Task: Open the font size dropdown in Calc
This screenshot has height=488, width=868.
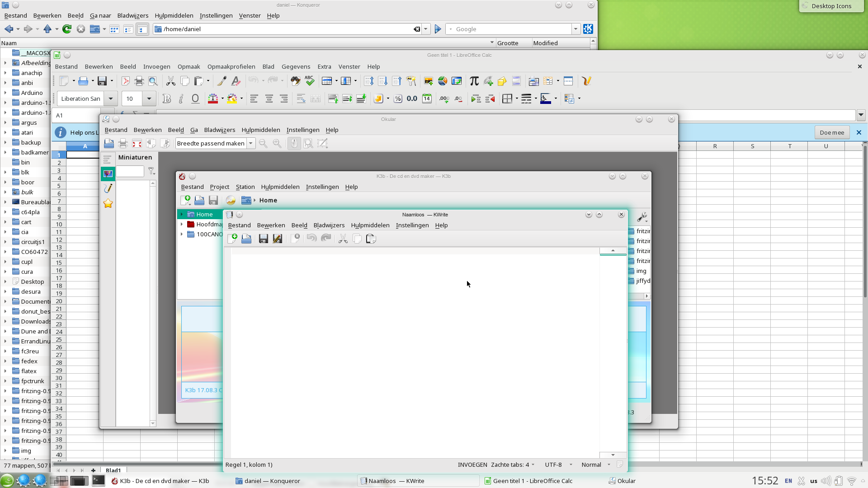Action: [x=149, y=99]
